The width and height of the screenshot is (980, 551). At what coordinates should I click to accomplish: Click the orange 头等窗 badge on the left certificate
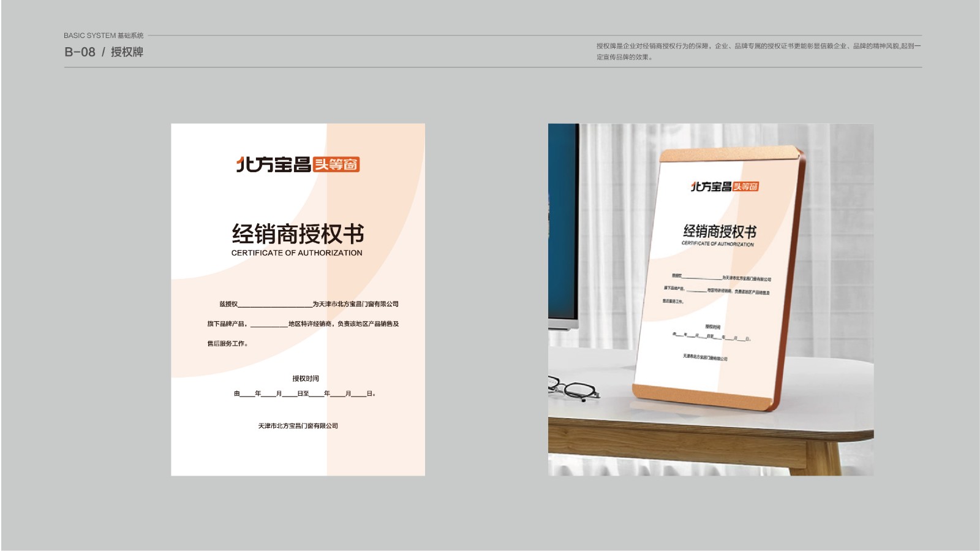(x=336, y=165)
